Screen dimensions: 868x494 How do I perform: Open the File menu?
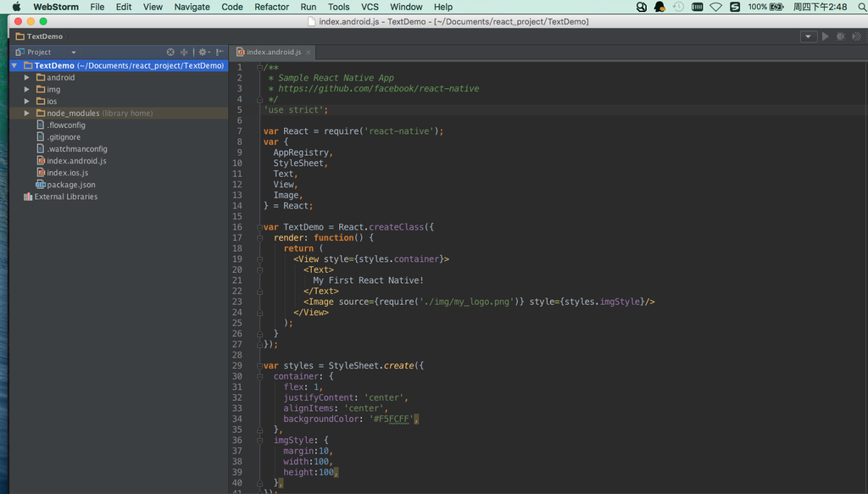pyautogui.click(x=97, y=7)
